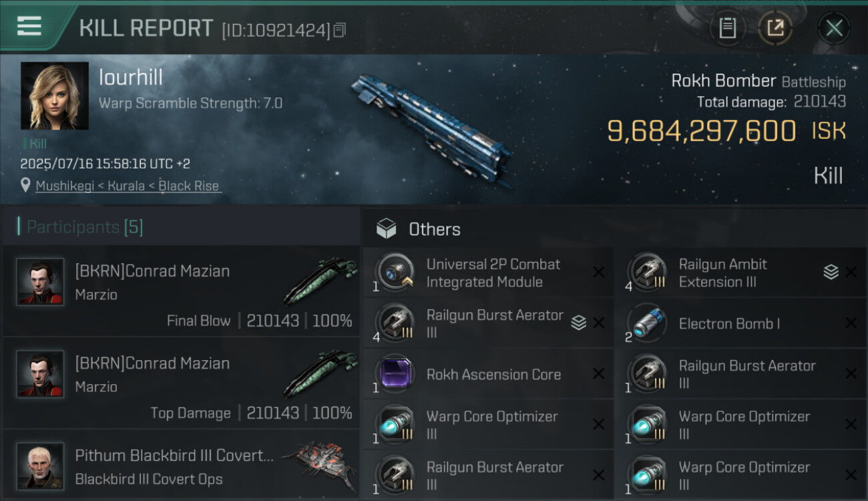
Task: Click the Electron Bomb I item icon
Action: pyautogui.click(x=647, y=323)
